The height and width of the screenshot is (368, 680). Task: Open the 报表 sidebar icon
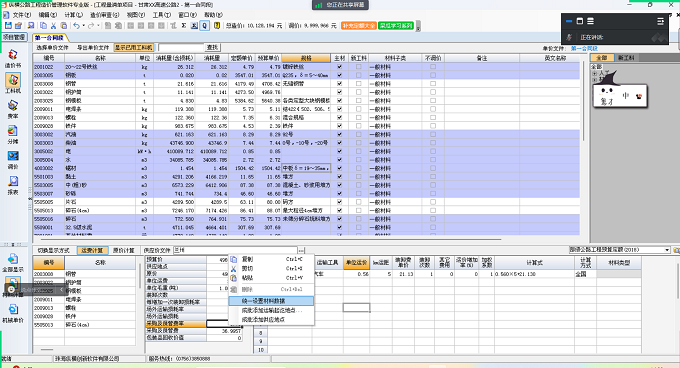coord(13,185)
